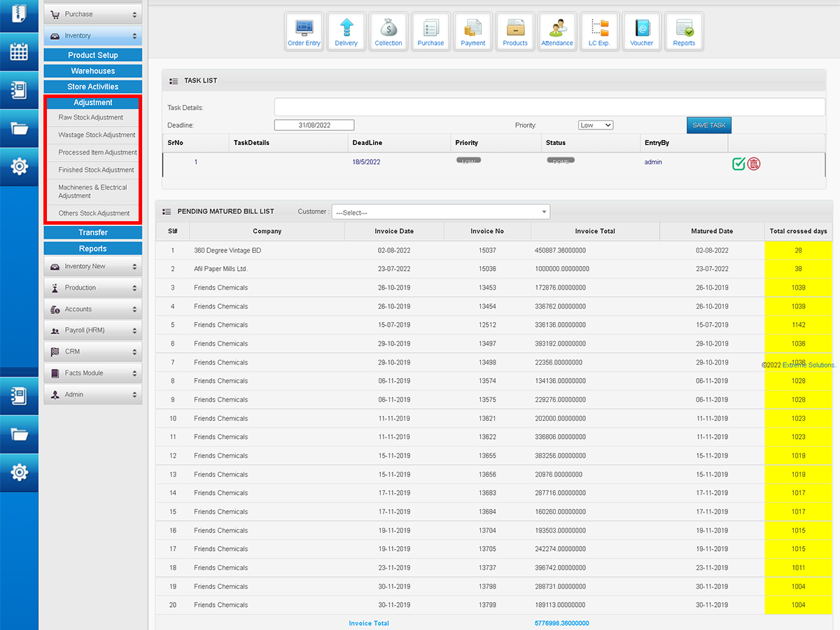Click the LC Exp. icon

click(x=599, y=32)
